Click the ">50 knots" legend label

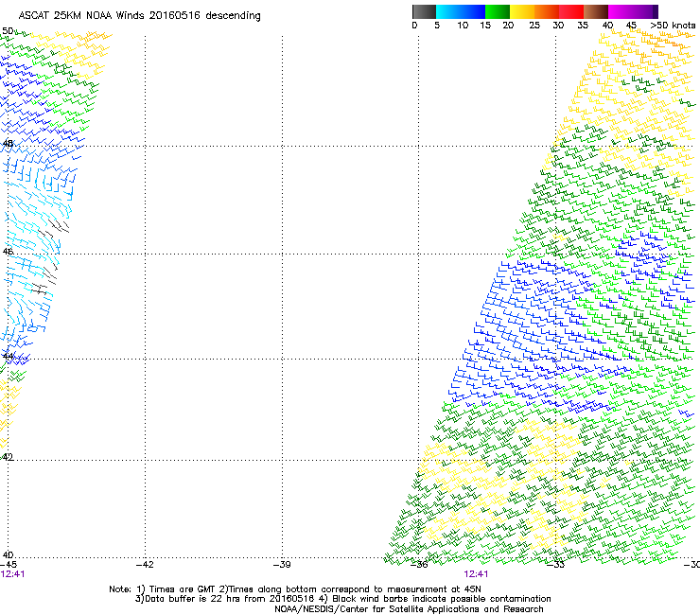point(673,25)
